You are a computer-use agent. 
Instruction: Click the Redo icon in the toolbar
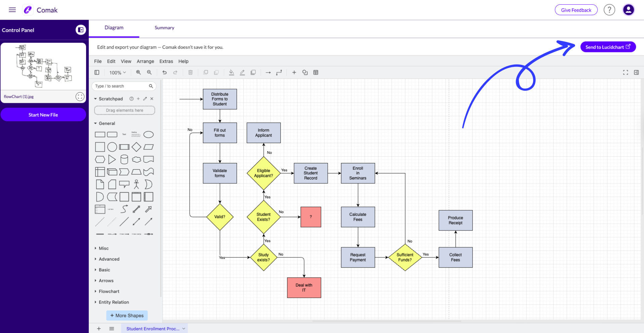click(175, 72)
